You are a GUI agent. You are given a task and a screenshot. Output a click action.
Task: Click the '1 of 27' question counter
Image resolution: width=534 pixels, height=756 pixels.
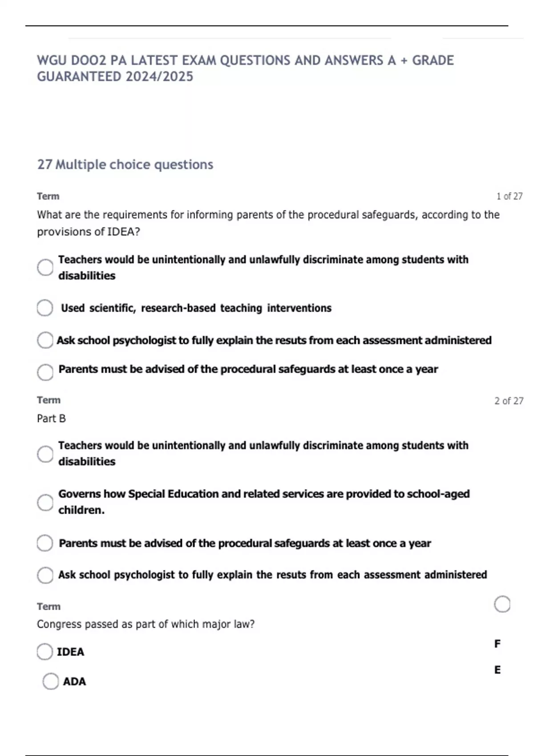click(x=510, y=196)
